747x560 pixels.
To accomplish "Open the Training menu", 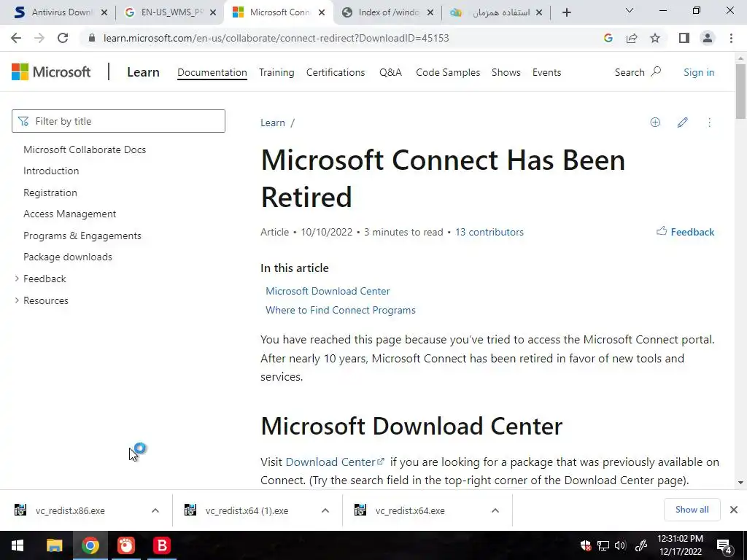I will (x=276, y=72).
